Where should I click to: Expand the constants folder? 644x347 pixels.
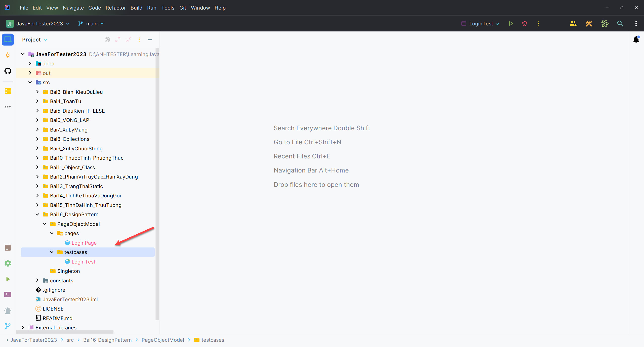pos(37,280)
